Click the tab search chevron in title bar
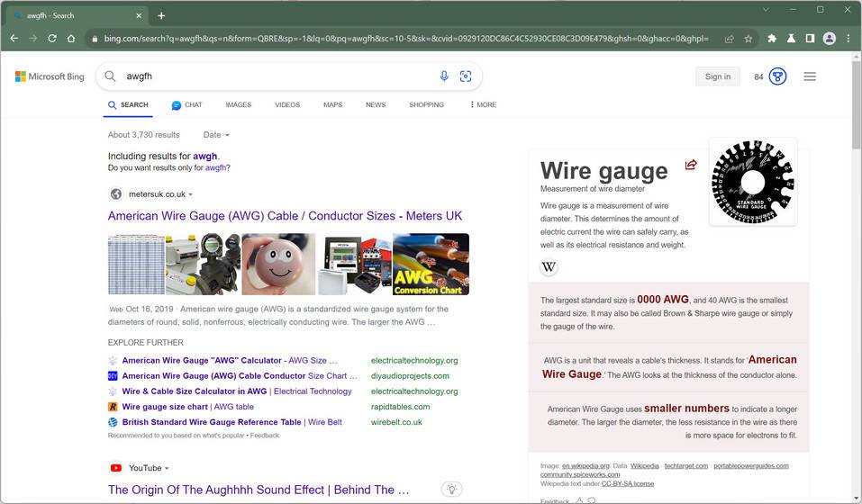This screenshot has width=862, height=504. (766, 9)
